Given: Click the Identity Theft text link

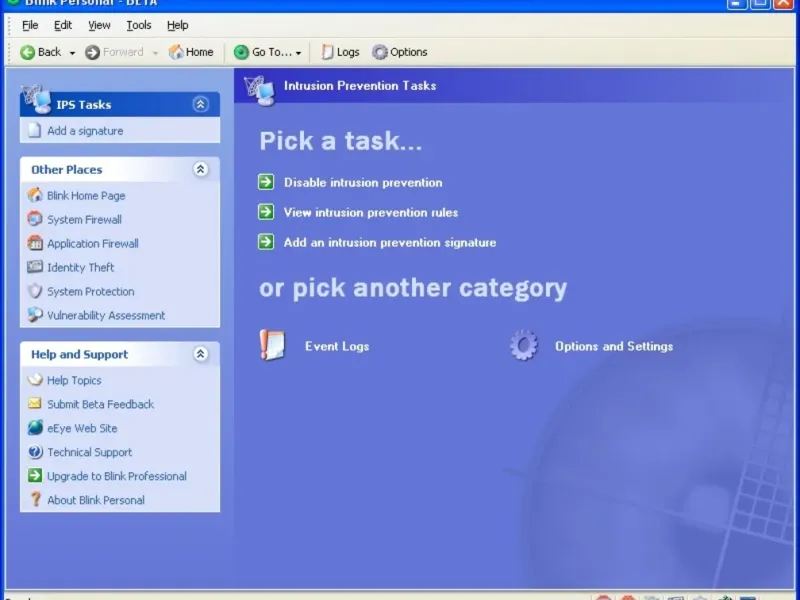Looking at the screenshot, I should (81, 268).
